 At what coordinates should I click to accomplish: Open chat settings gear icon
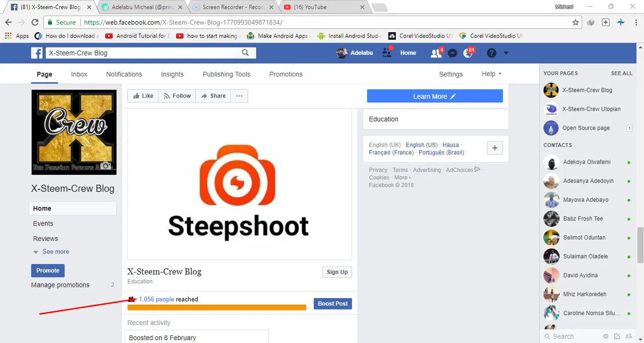[x=606, y=336]
